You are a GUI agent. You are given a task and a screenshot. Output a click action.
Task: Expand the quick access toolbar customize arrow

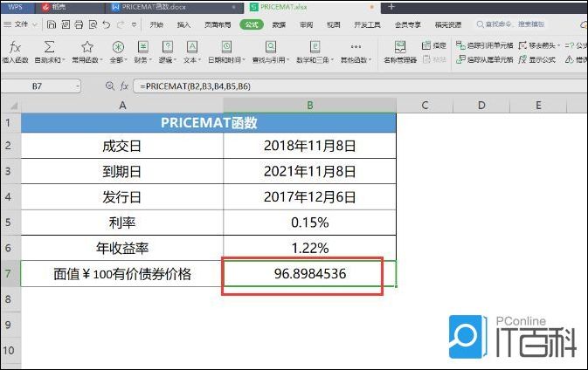(x=134, y=24)
